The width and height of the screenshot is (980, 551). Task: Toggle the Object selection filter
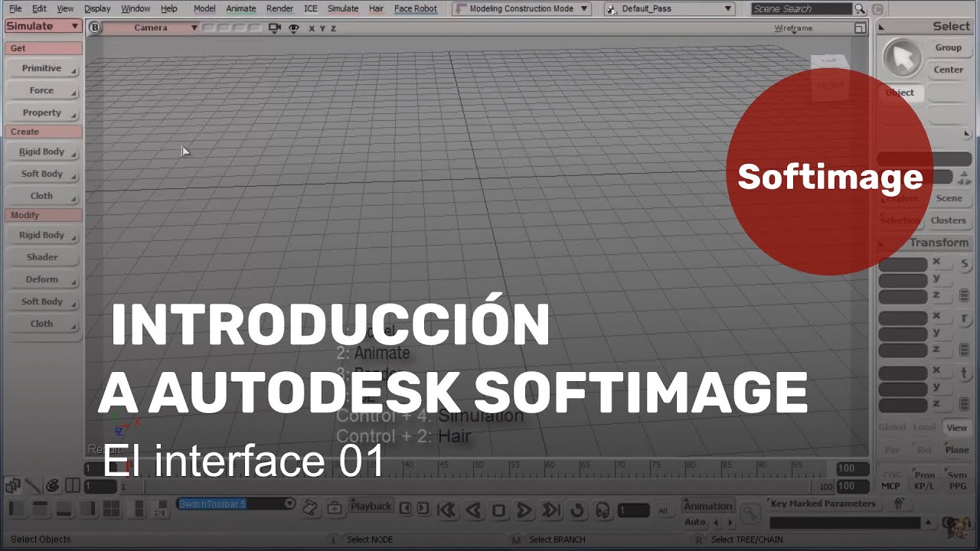(900, 93)
